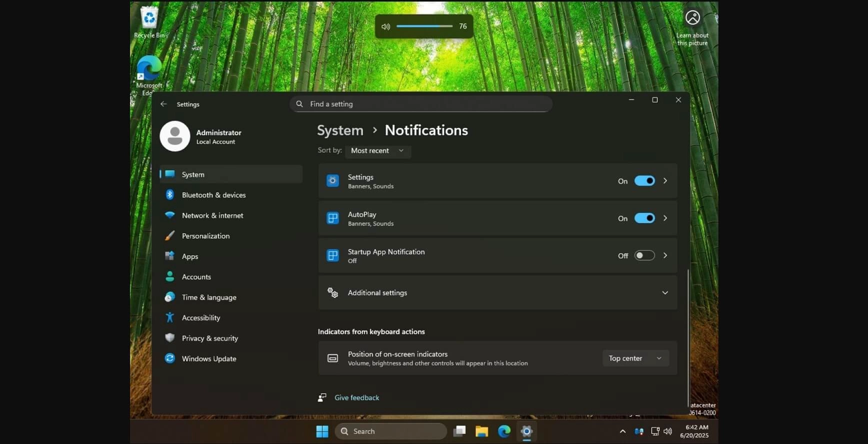Click the Personalization paintbrush icon
The image size is (868, 444).
[170, 236]
